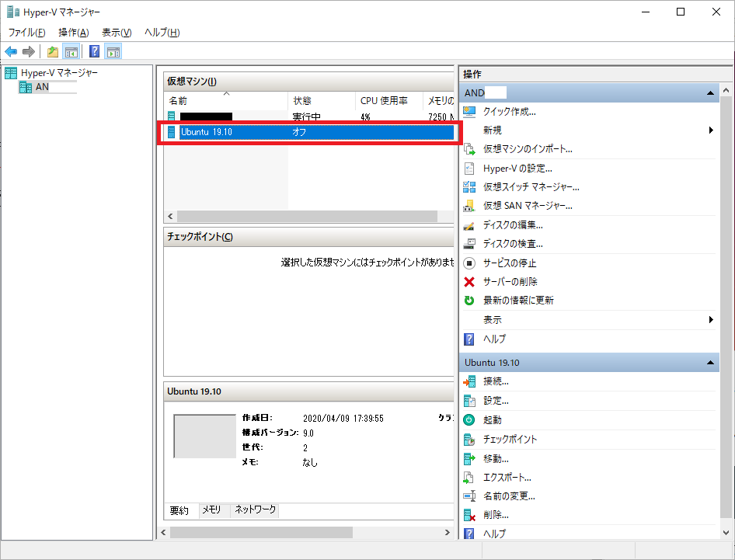Click the 構成バージョン value 9.0

tap(308, 433)
